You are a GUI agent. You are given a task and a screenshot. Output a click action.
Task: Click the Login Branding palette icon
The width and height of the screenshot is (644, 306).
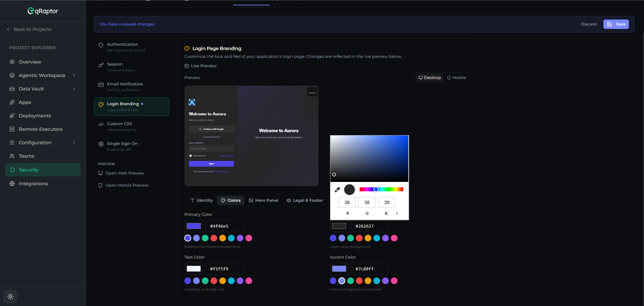[101, 105]
